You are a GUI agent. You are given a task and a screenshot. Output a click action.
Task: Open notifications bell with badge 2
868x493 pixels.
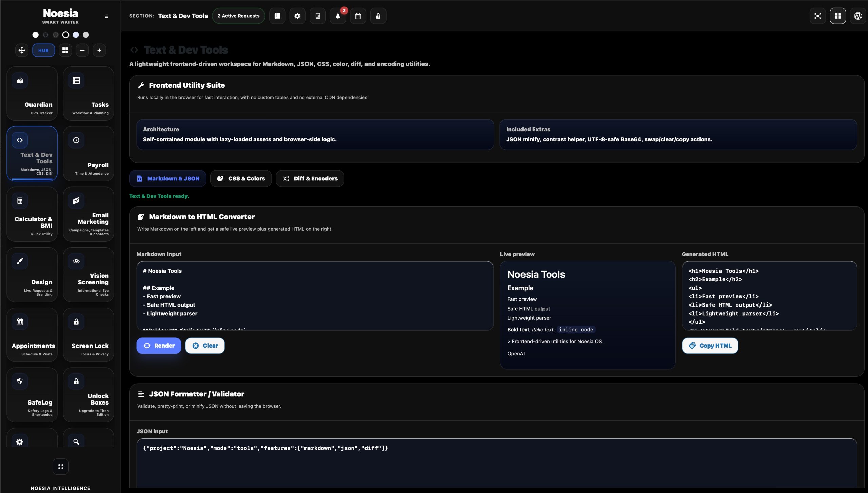coord(338,16)
